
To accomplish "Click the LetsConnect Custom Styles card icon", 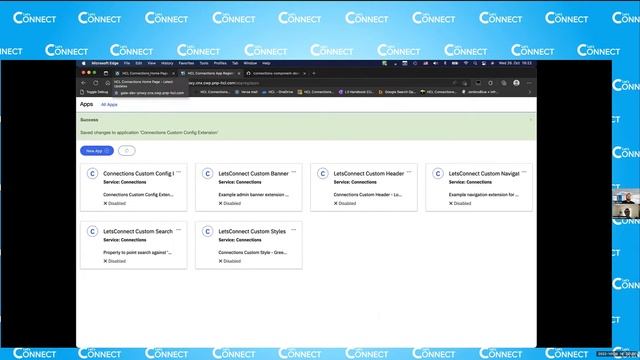I will click(x=207, y=231).
